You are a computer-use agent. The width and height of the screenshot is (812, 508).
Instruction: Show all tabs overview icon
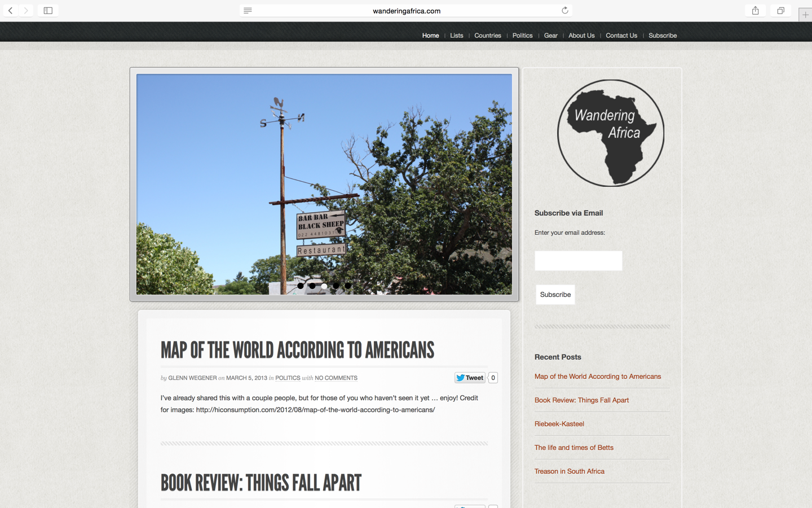coord(780,11)
